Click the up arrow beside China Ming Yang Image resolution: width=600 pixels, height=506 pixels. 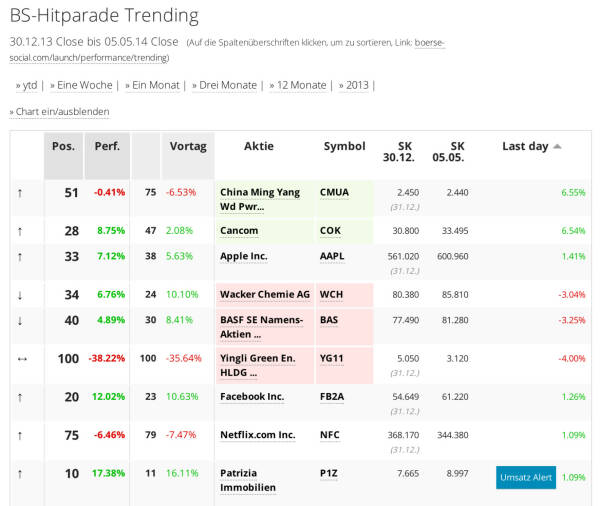click(19, 192)
